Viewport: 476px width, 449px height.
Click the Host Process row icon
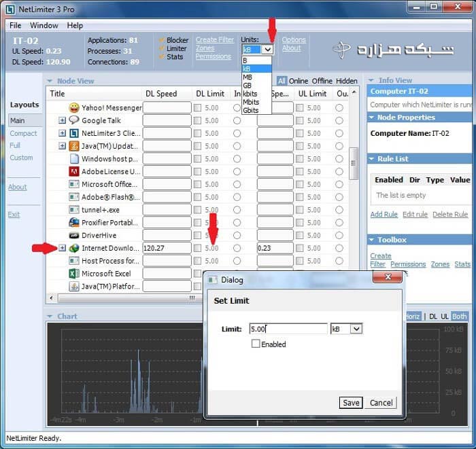coord(73,261)
